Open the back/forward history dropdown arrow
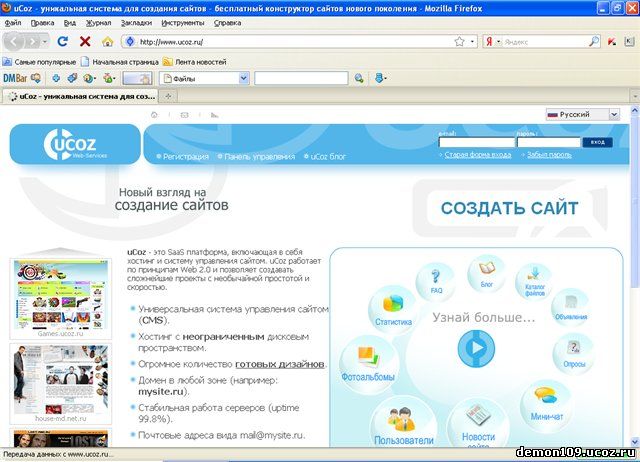Viewport: 640px width, 462px height. pyautogui.click(x=45, y=42)
